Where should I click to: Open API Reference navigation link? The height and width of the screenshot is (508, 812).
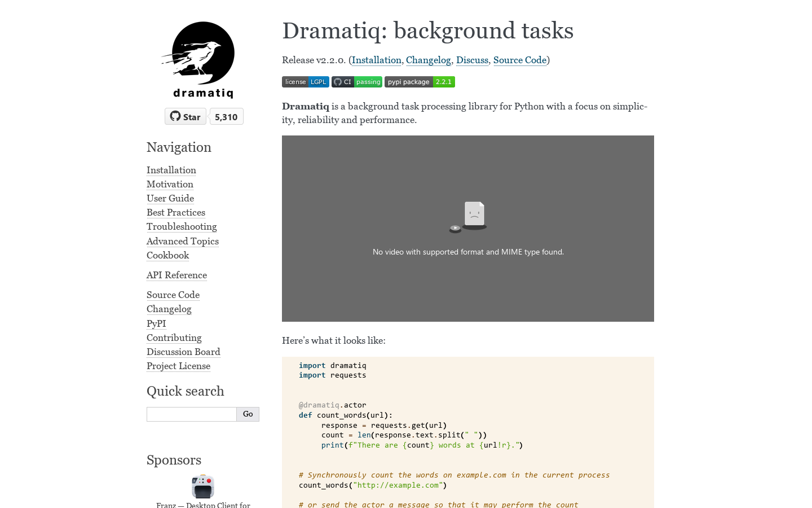[x=176, y=275]
